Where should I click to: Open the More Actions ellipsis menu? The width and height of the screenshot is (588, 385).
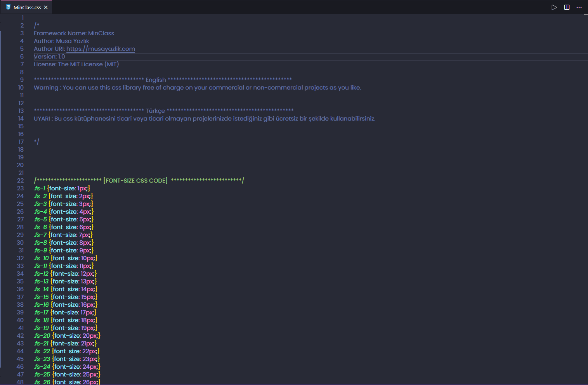[579, 7]
